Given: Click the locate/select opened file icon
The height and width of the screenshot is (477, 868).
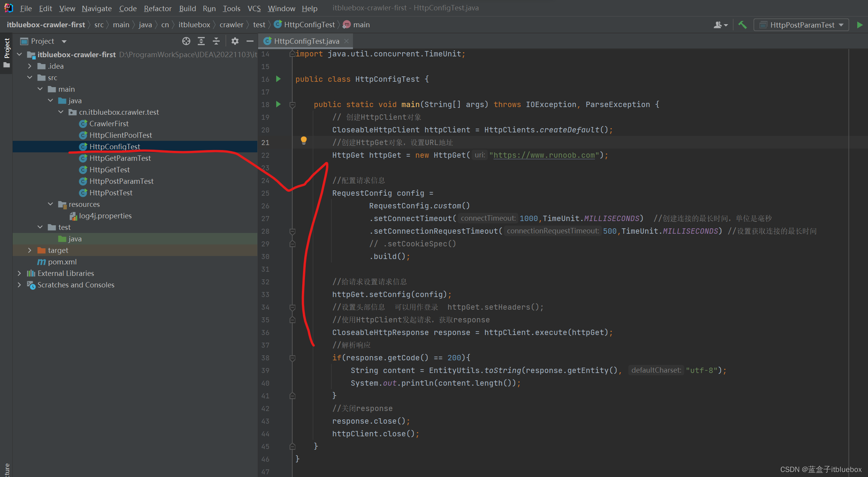Looking at the screenshot, I should pyautogui.click(x=186, y=41).
